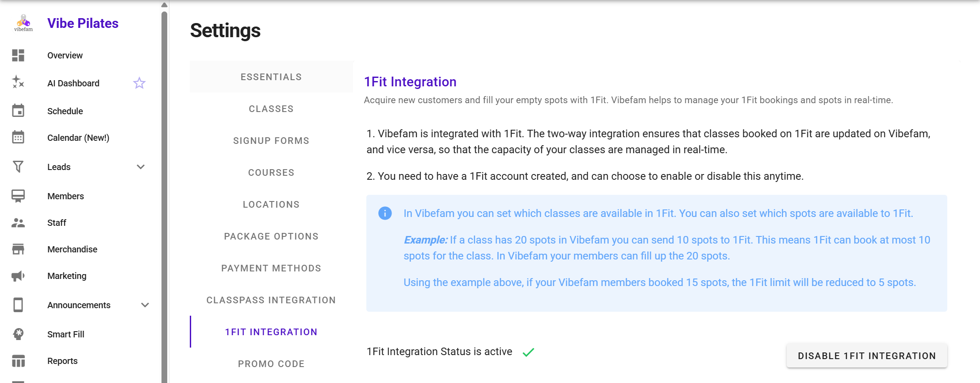This screenshot has height=383, width=980.
Task: Click the Calendar (New!) icon
Action: (x=18, y=137)
